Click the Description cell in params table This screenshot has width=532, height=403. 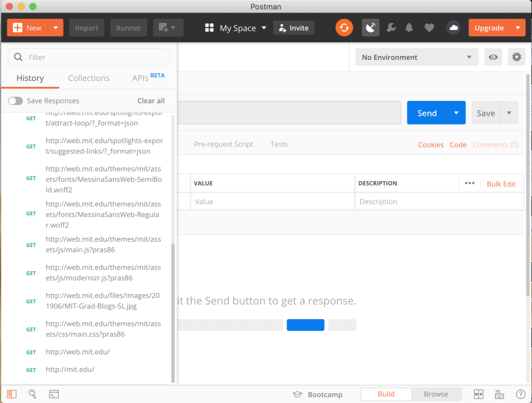[440, 202]
